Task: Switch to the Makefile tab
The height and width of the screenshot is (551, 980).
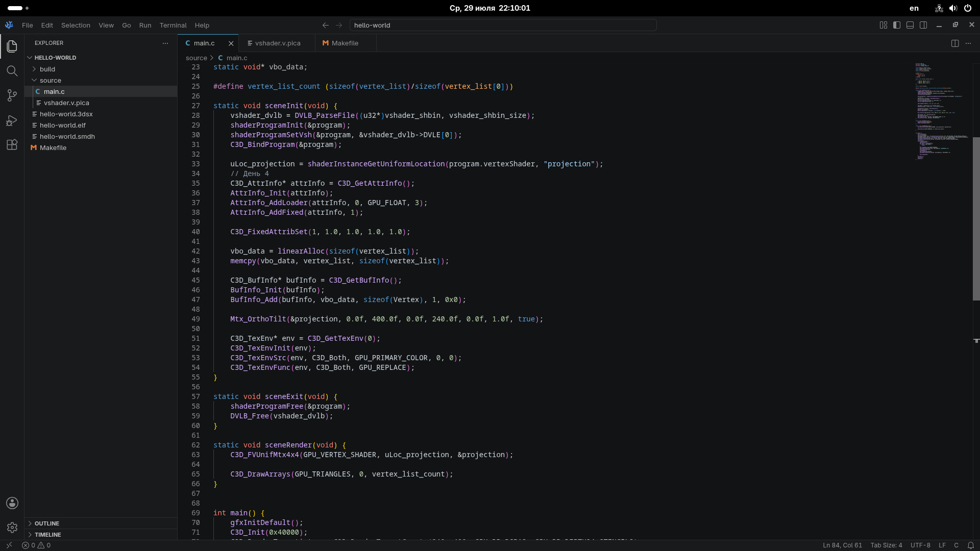Action: tap(345, 43)
